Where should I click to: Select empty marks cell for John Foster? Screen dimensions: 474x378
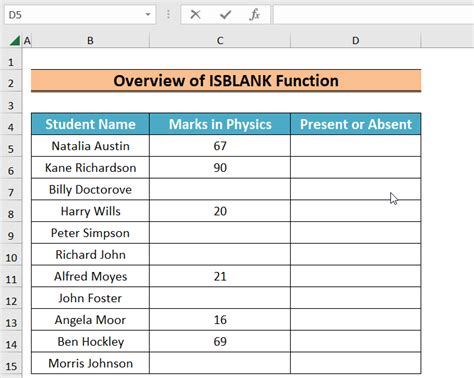tap(220, 298)
